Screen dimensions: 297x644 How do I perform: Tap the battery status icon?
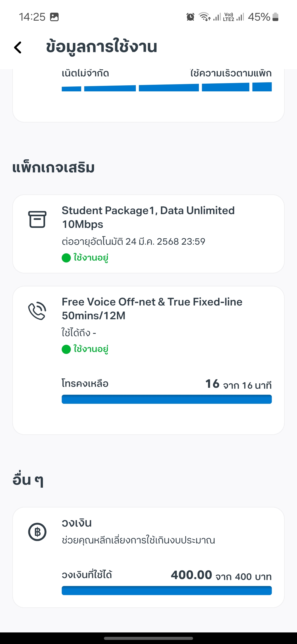coord(275,17)
